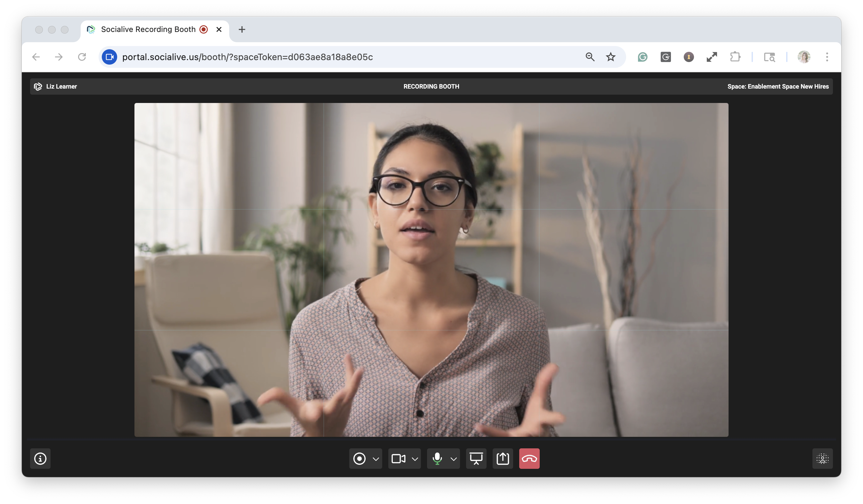Toggle the camera on or off
This screenshot has width=863, height=504.
point(398,459)
